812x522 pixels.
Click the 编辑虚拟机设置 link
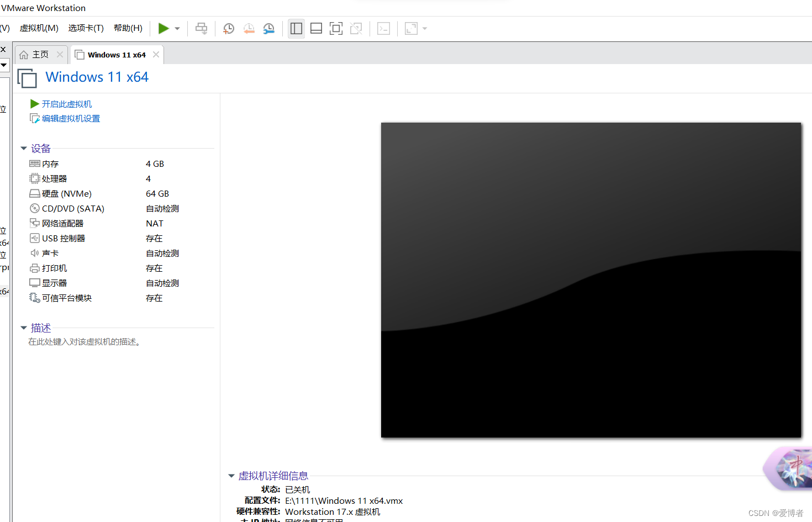point(71,119)
